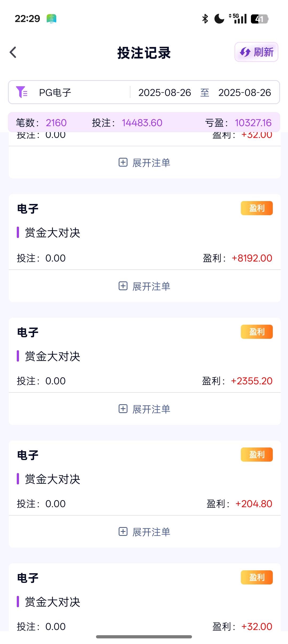Expand 展开注单 under the +204.80 record

click(144, 532)
